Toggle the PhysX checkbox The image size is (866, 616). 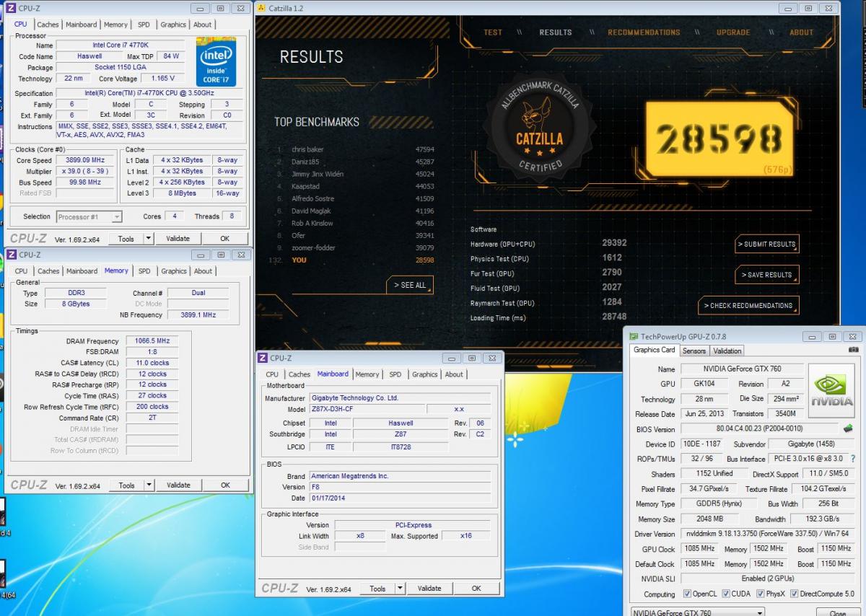coord(761,594)
